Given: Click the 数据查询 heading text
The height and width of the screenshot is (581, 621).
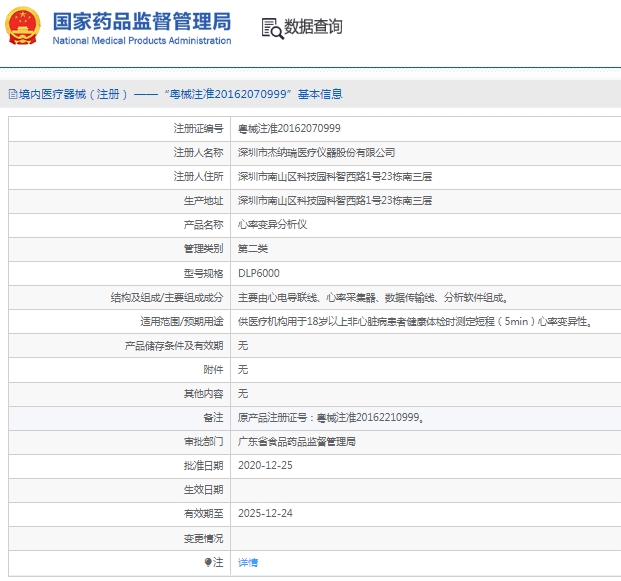Looking at the screenshot, I should [x=313, y=27].
